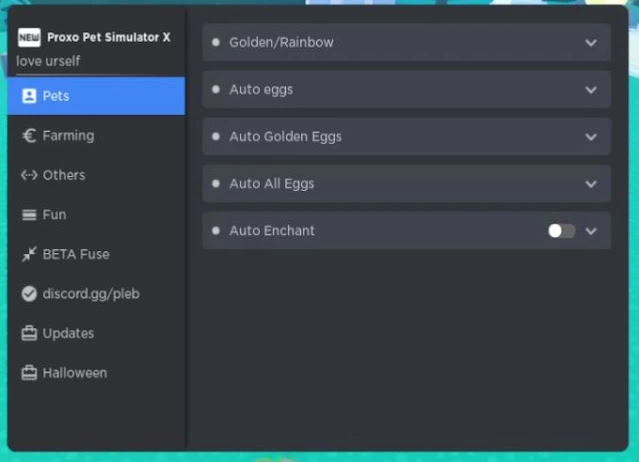Image resolution: width=639 pixels, height=462 pixels.
Task: Click the bullet dot beside Golden/Rainbow
Action: (x=216, y=42)
